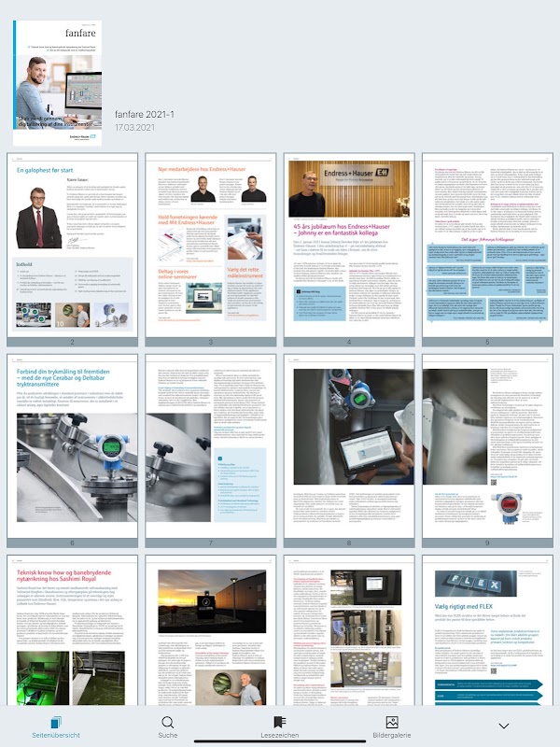Open the fanfare cover page thumbnail

(57, 82)
